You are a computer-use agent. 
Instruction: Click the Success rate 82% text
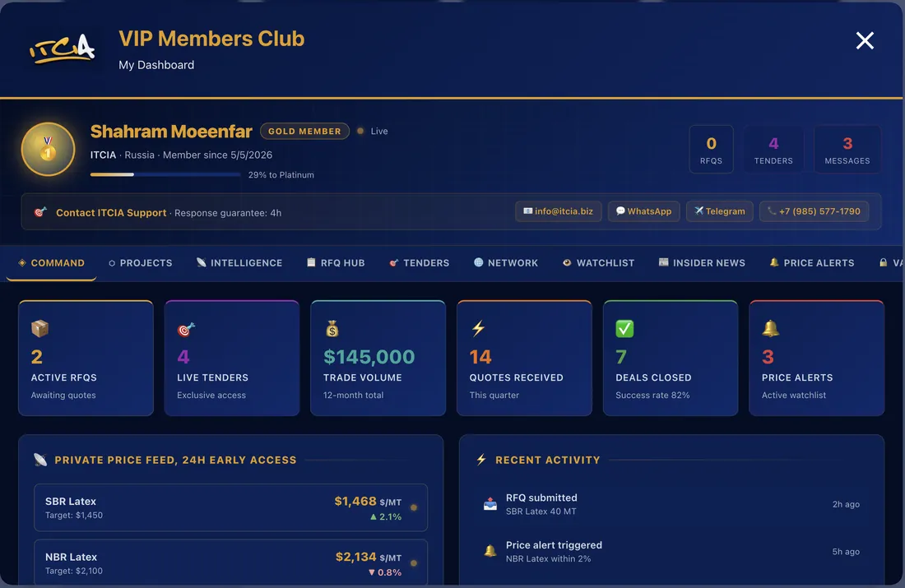652,396
